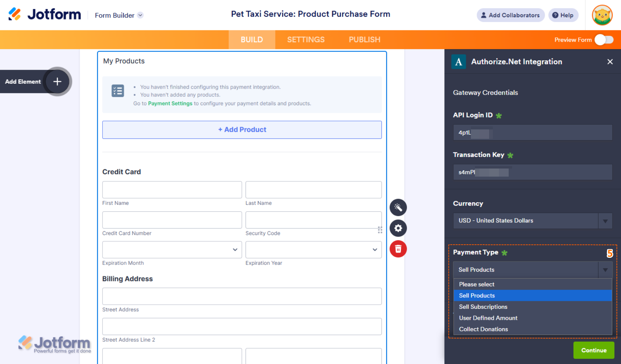Viewport: 621px width, 364px height.
Task: Switch to the Settings tab
Action: pos(306,39)
